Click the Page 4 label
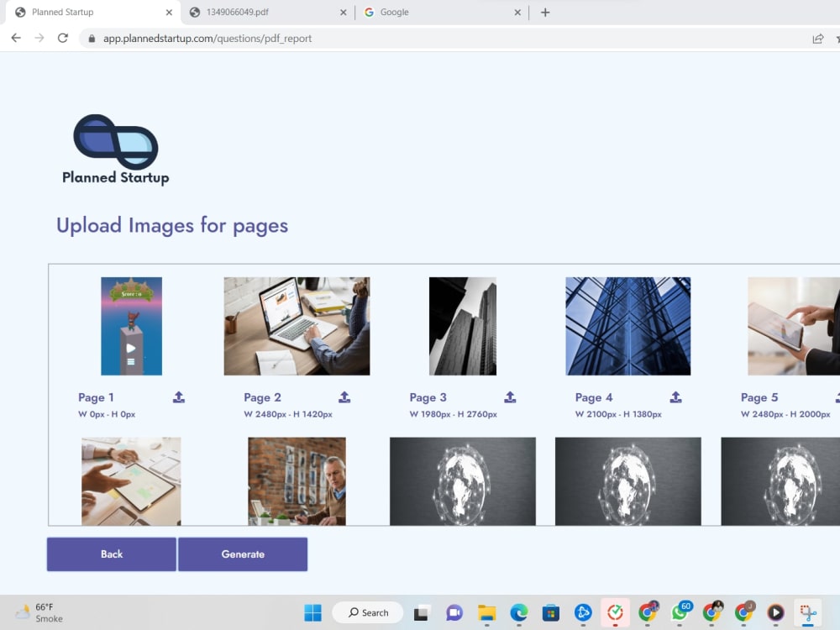This screenshot has height=630, width=840. click(594, 397)
